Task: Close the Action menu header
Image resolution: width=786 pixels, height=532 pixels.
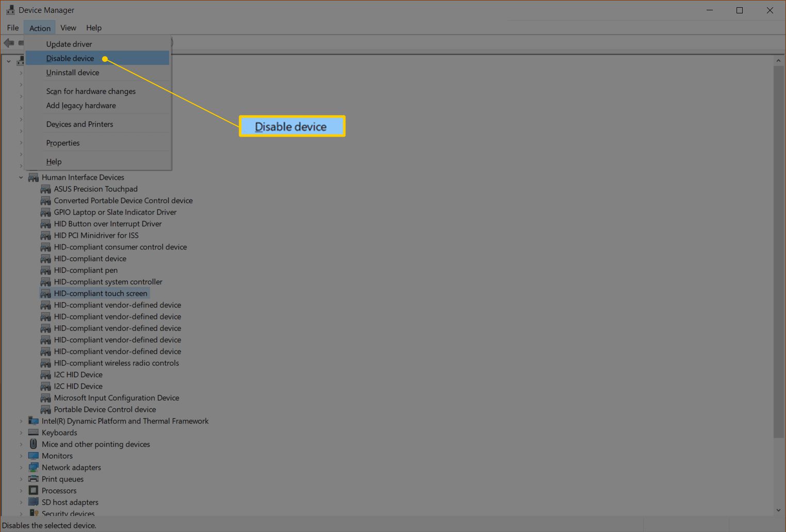Action: pos(40,28)
